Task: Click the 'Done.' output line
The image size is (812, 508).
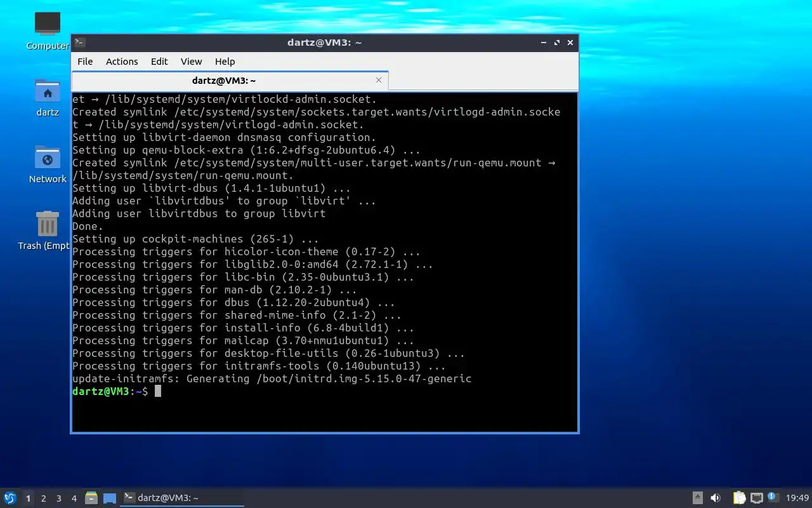Action: pyautogui.click(x=88, y=226)
